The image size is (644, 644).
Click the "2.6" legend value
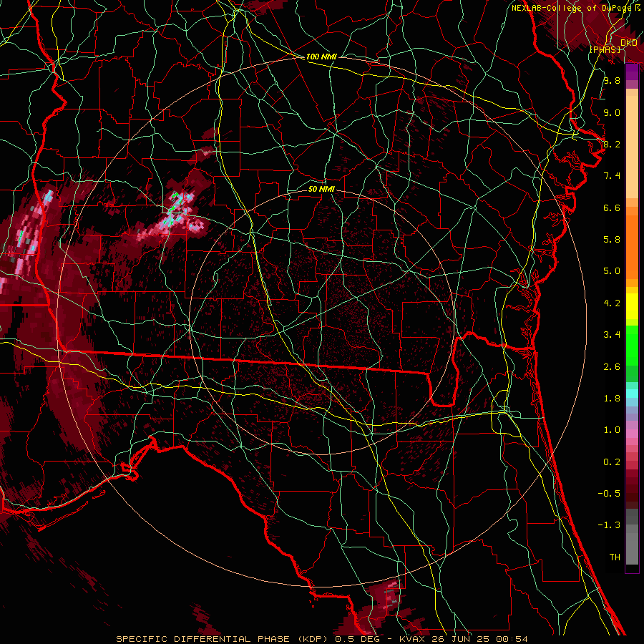point(612,367)
